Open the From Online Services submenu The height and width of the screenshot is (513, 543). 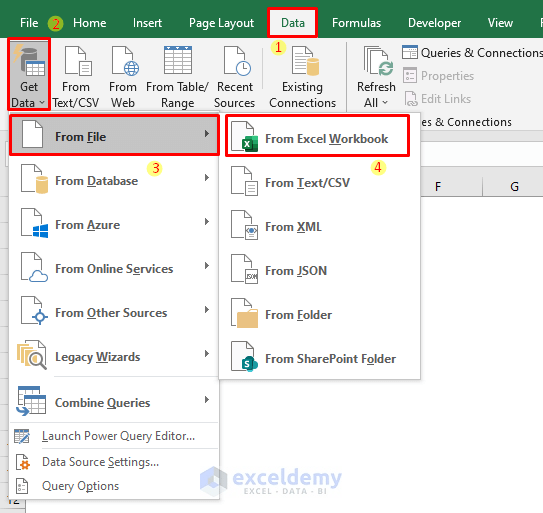point(114,268)
